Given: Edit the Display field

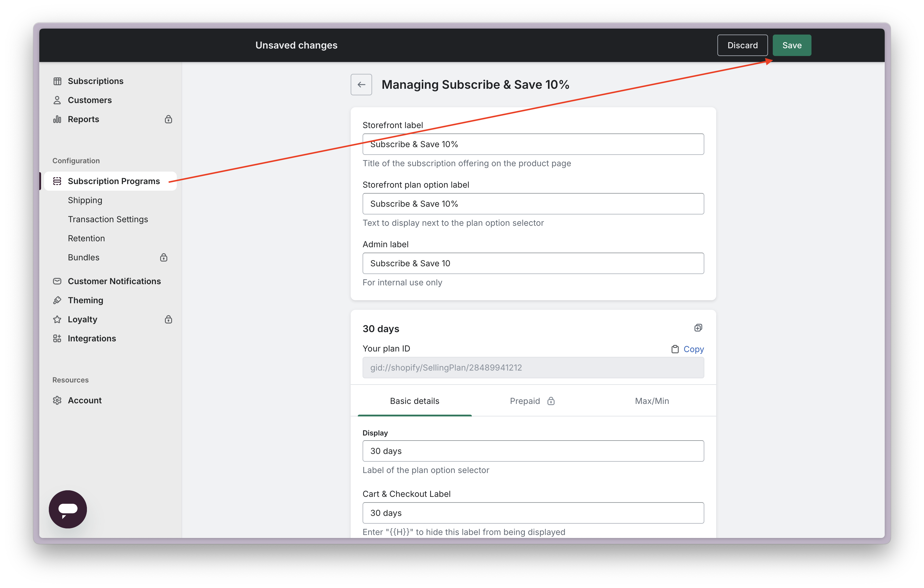Looking at the screenshot, I should point(533,451).
